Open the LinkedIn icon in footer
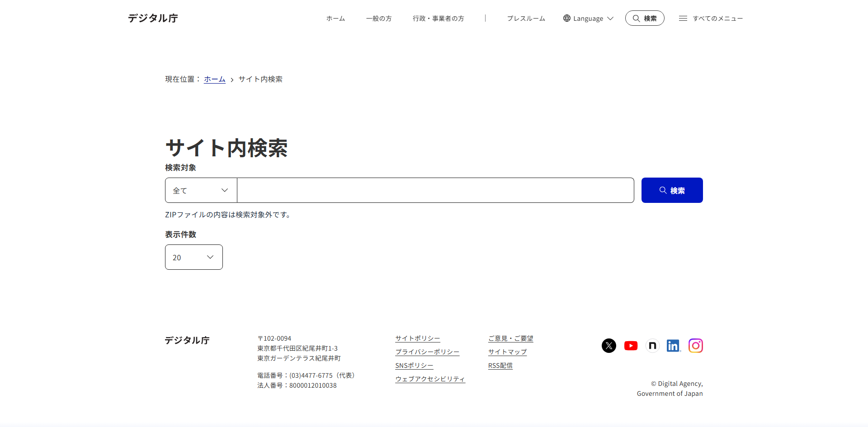This screenshot has height=427, width=868. click(x=674, y=346)
